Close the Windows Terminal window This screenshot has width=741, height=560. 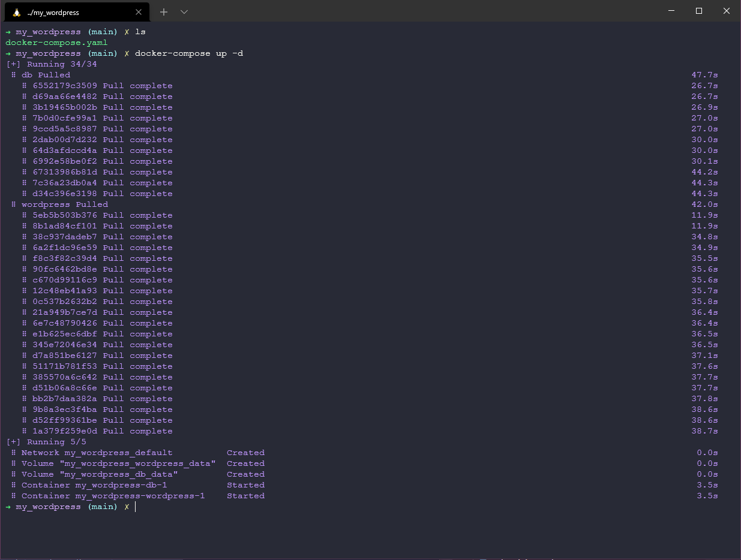click(727, 11)
